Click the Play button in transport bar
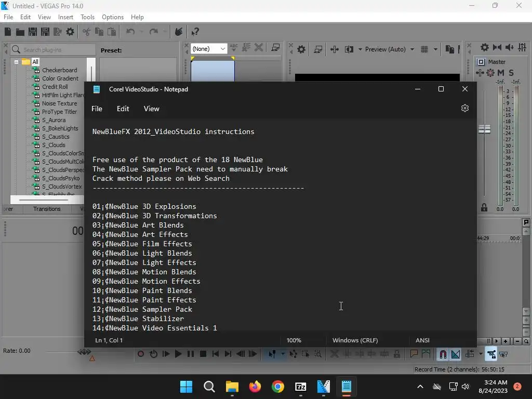 (178, 354)
